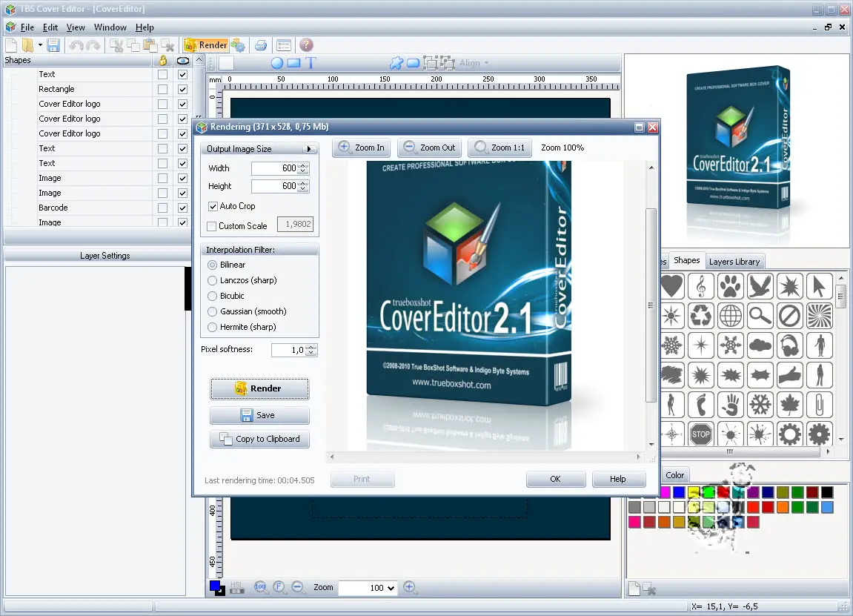
Task: Choose the Gaussian (smooth) filter
Action: (x=212, y=312)
